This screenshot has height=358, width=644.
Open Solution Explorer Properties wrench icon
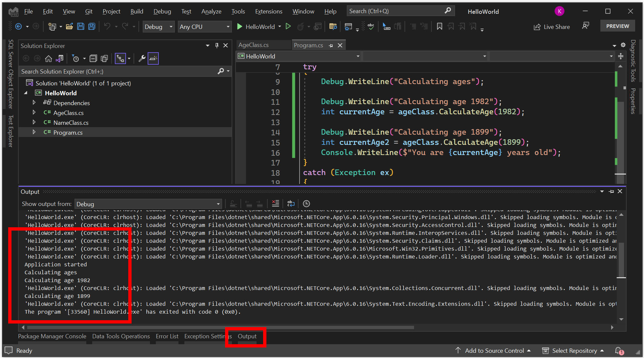[x=142, y=58]
